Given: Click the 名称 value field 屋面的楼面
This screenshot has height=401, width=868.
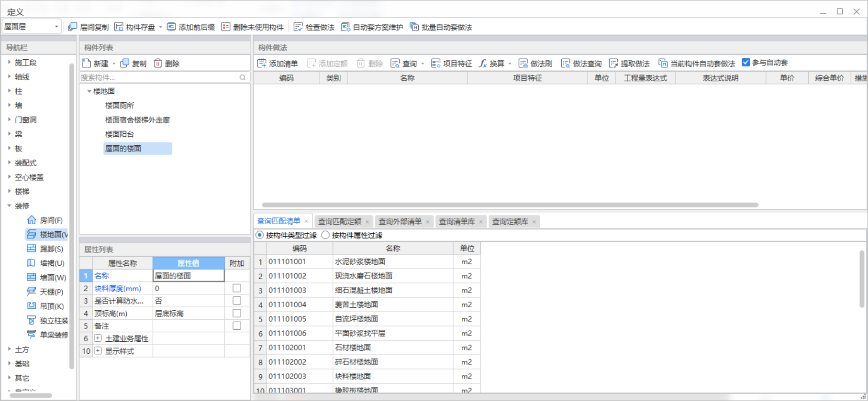Looking at the screenshot, I should click(189, 275).
